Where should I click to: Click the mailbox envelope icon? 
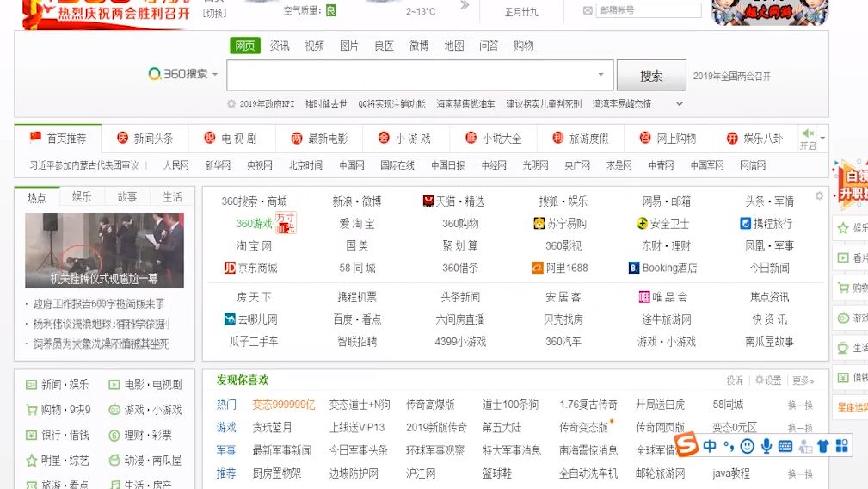point(588,10)
